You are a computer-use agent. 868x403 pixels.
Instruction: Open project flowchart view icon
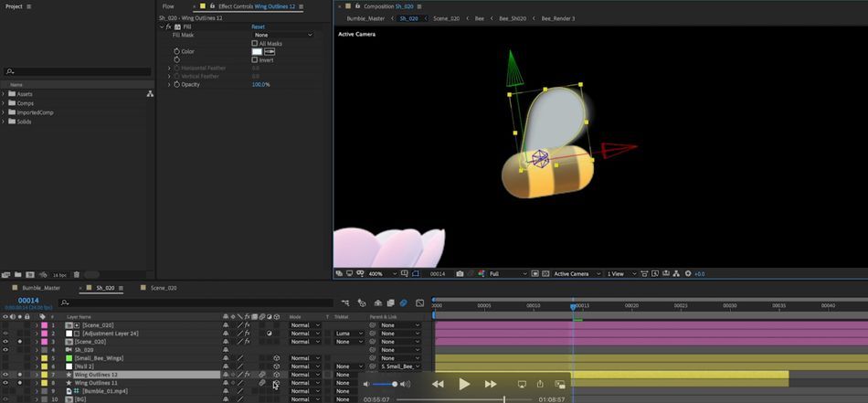[x=150, y=94]
